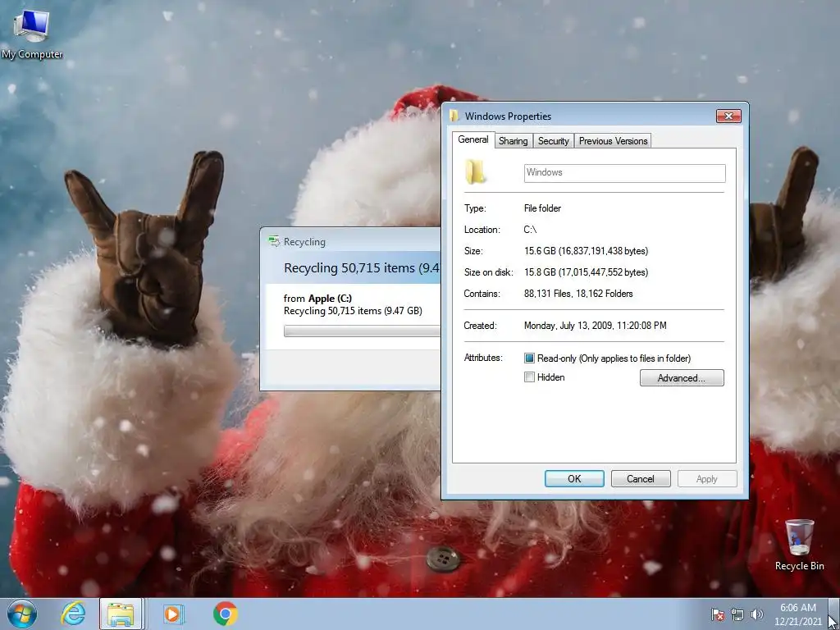Click the folder name field showing Windows

pos(624,173)
